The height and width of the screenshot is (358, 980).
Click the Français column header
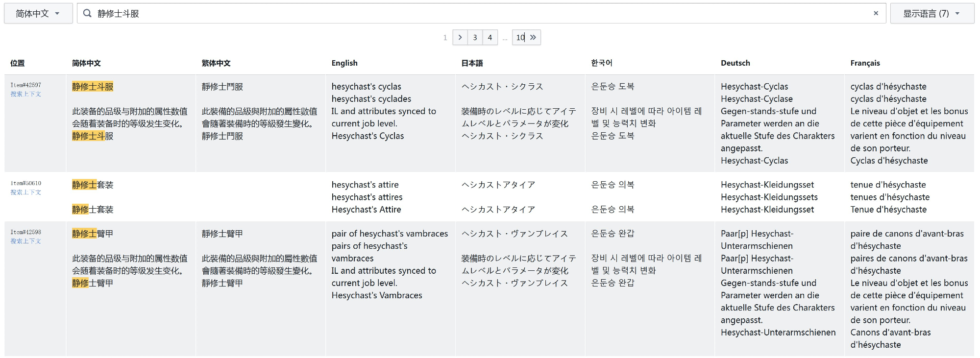[865, 63]
